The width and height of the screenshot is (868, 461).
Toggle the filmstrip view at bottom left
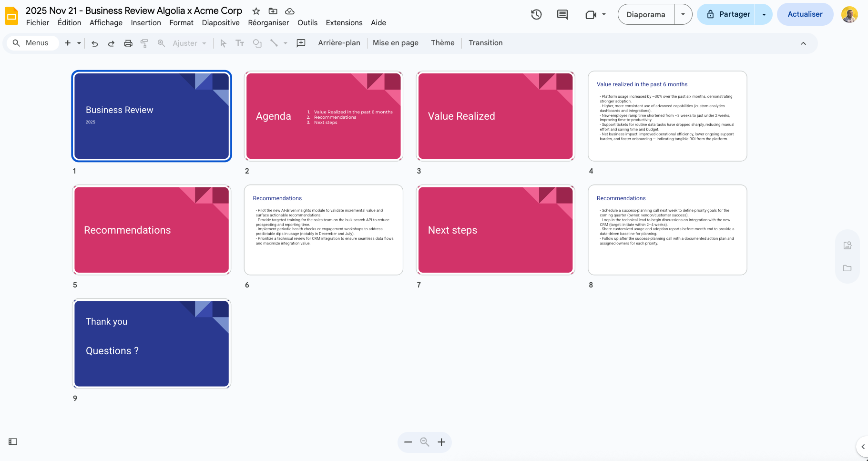click(13, 441)
